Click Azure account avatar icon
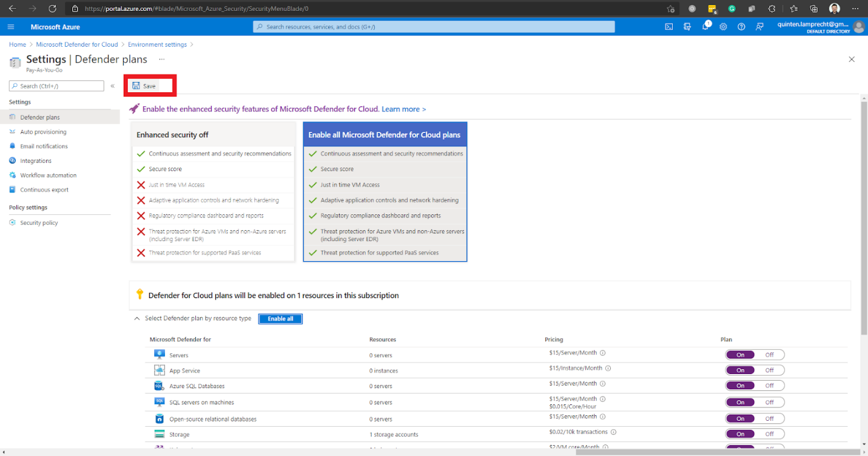 (x=858, y=27)
